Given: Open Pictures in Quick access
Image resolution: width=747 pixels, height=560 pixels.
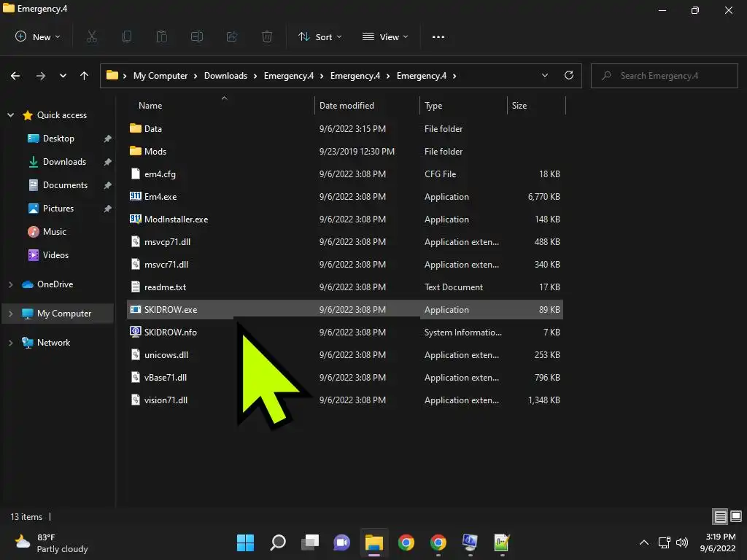Looking at the screenshot, I should click(58, 209).
